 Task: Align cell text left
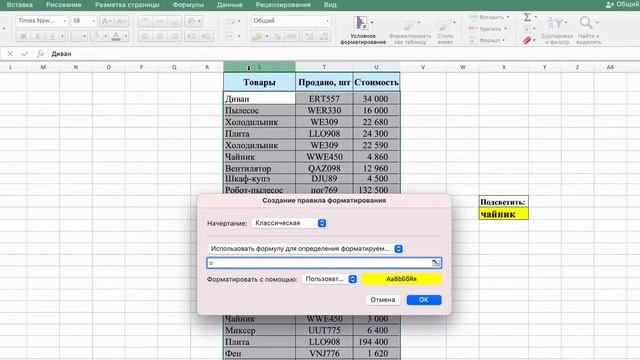point(145,36)
